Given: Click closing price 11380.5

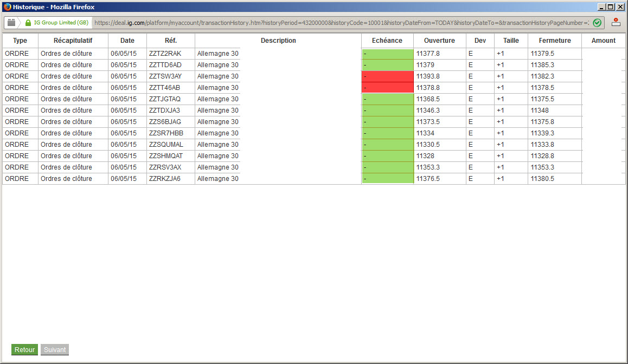Looking at the screenshot, I should pos(542,179).
